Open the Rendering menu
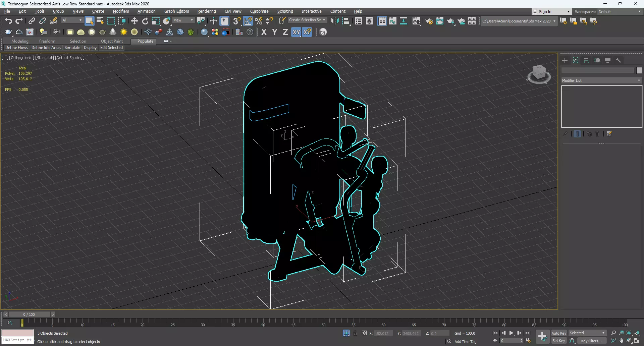The image size is (644, 346). click(x=206, y=11)
